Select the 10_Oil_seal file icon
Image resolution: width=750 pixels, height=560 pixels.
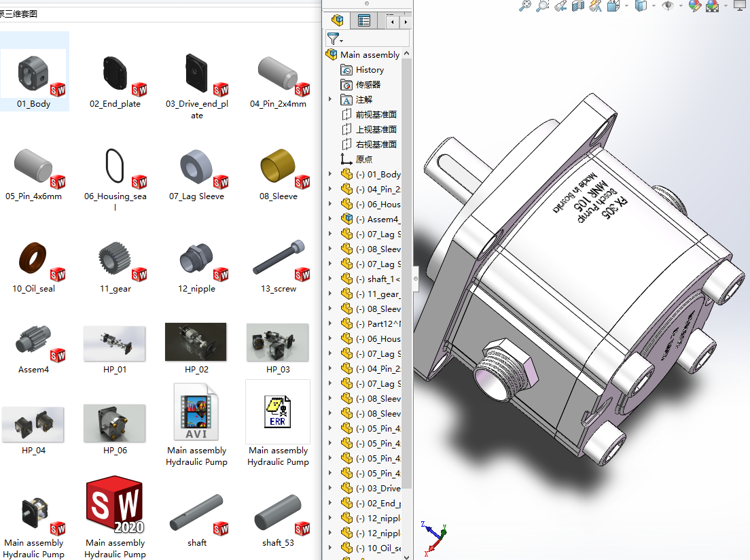33,261
